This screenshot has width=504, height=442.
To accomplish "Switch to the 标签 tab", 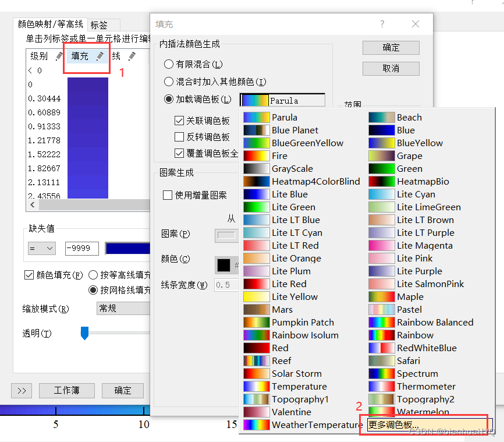I will (99, 25).
